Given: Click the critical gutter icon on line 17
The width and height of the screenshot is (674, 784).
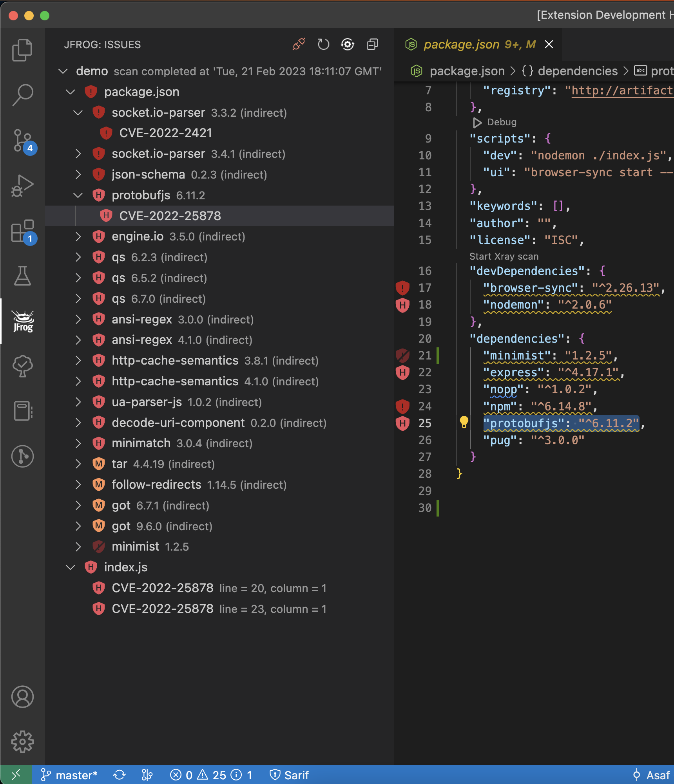Looking at the screenshot, I should (x=402, y=288).
